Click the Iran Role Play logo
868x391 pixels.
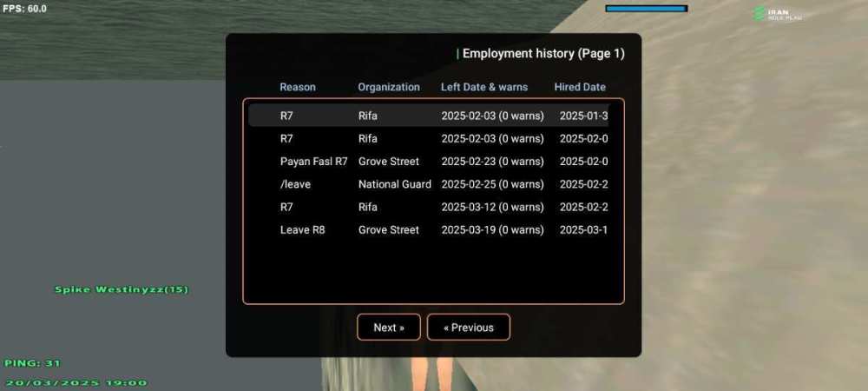click(x=779, y=14)
